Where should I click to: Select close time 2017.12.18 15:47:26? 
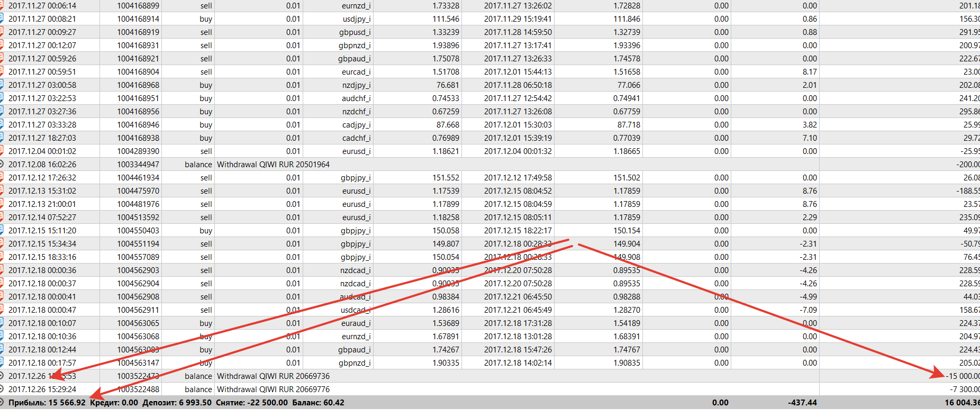pos(518,349)
